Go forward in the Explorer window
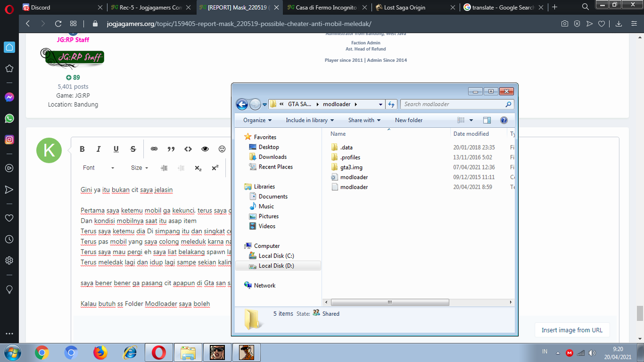644x362 pixels. [255, 104]
